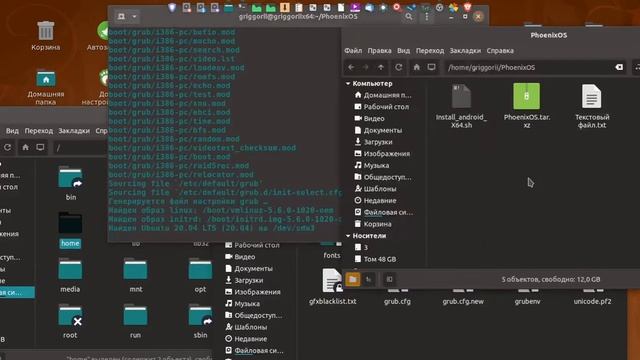Viewport: 640px width, 360px height.
Task: Collapse the Компьютер sidebar section
Action: (348, 83)
